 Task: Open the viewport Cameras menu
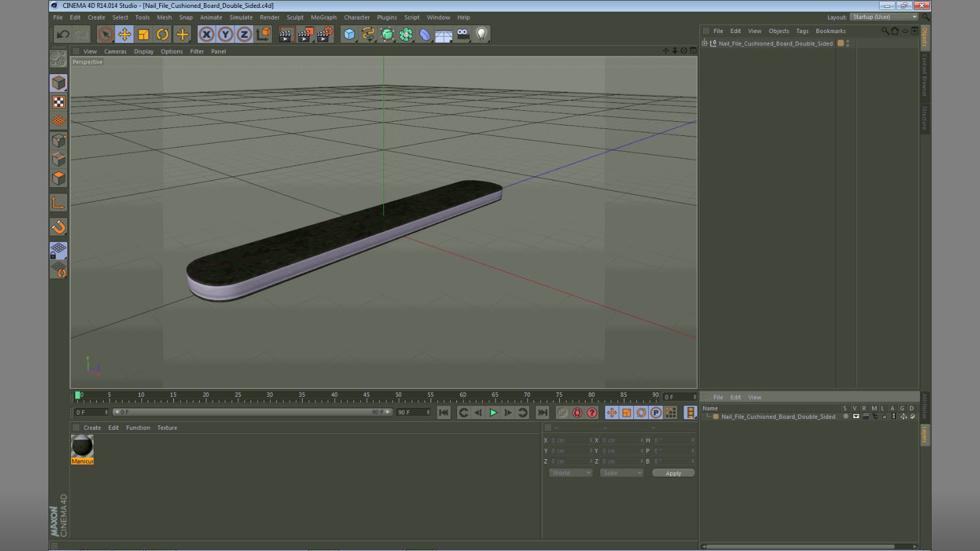point(115,51)
